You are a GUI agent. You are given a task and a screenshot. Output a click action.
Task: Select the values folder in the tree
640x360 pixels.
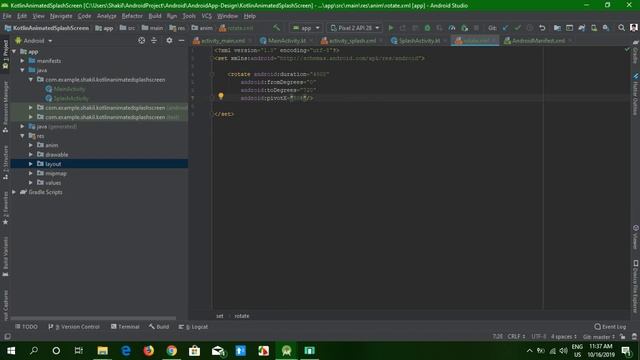click(x=53, y=183)
